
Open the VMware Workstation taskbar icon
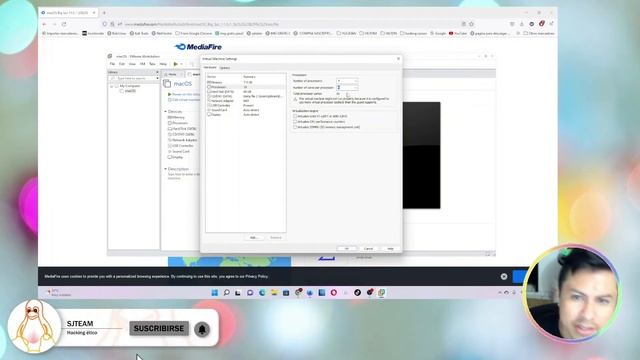(x=381, y=293)
